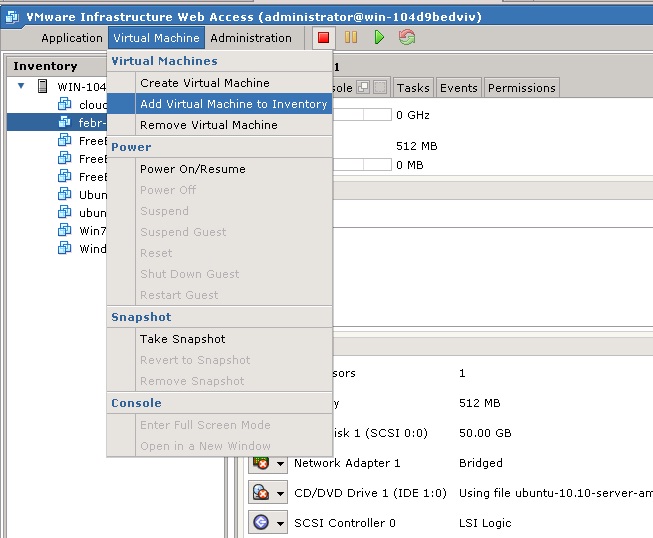This screenshot has height=538, width=653.
Task: Collapse the WIN-104 host tree node
Action: [x=21, y=86]
